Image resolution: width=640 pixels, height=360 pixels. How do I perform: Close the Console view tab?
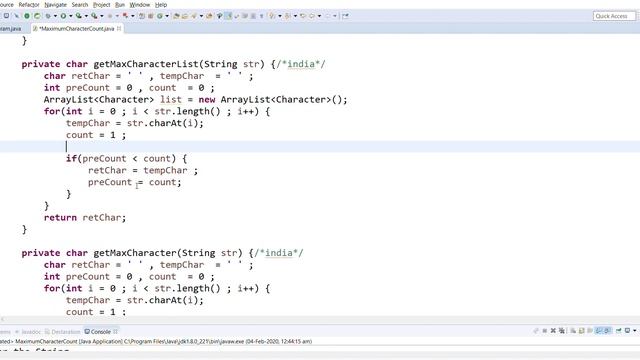click(116, 331)
